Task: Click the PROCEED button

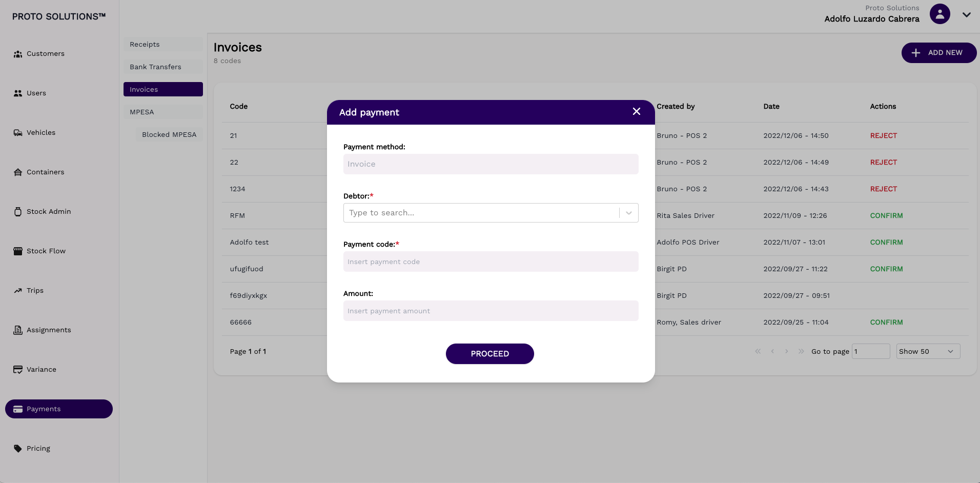Action: pyautogui.click(x=490, y=354)
